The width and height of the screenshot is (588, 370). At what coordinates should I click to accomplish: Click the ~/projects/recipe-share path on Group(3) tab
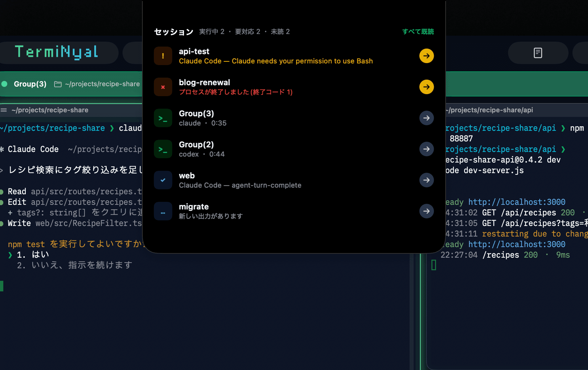click(102, 84)
